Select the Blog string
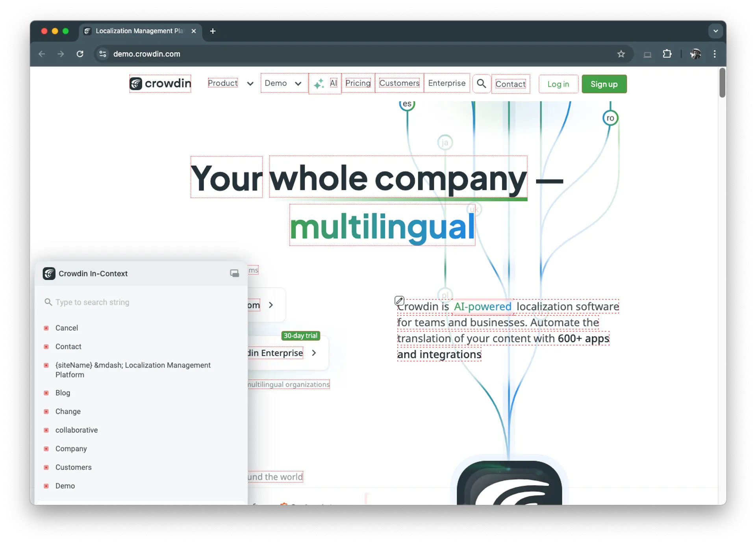The width and height of the screenshot is (756, 544). click(x=63, y=393)
